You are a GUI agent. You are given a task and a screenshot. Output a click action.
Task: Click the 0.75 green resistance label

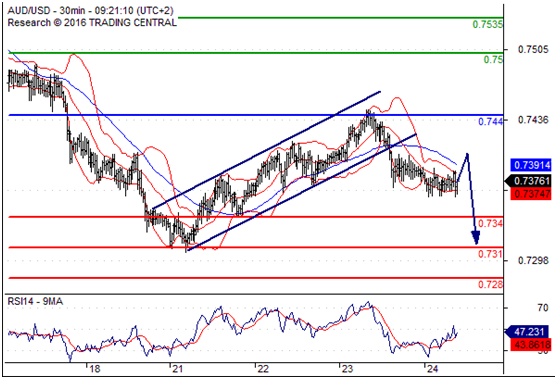pyautogui.click(x=493, y=60)
